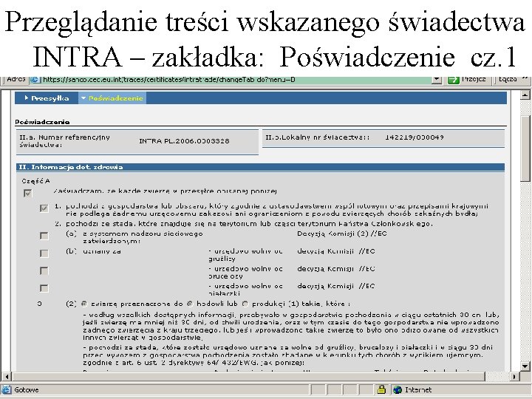Click the padlock security icon in status bar
The width and height of the screenshot is (532, 399).
point(381,389)
